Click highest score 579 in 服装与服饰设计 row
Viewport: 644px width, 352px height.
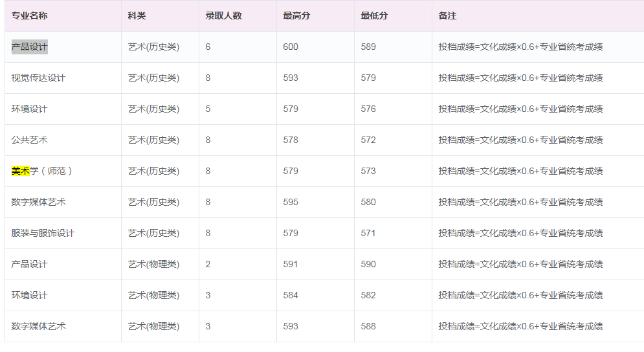[x=291, y=234]
